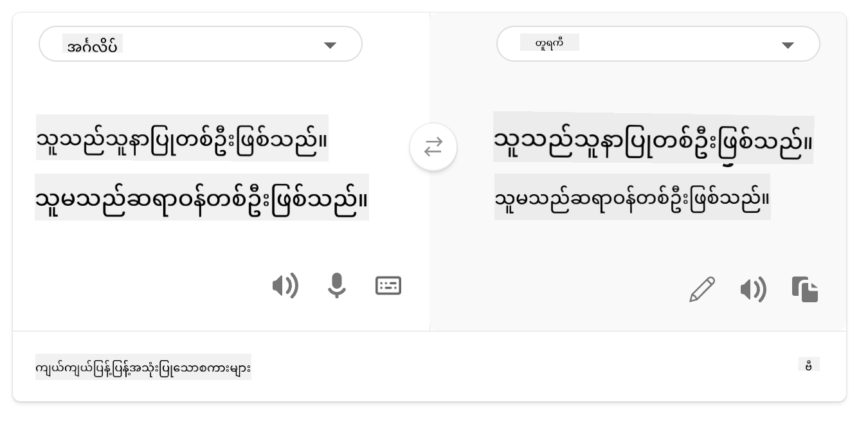Listen to translation via right speaker icon
Viewport: 868px width, 427px height.
pos(754,289)
